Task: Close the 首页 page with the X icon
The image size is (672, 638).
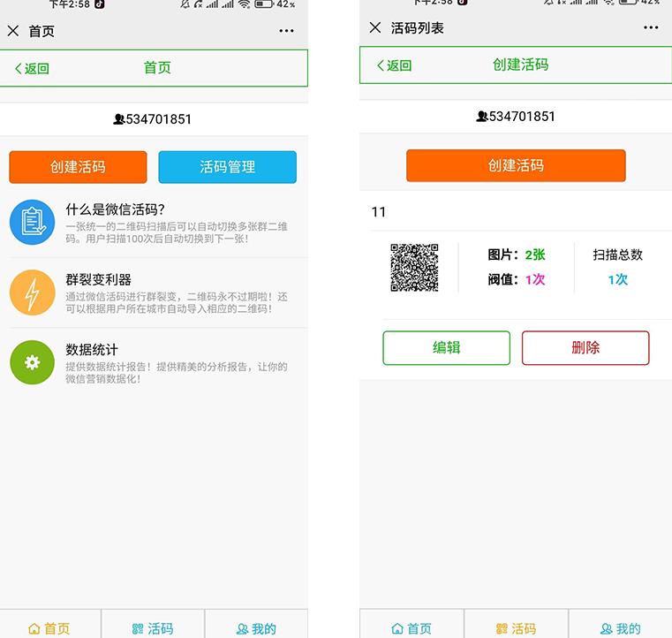Action: [13, 31]
